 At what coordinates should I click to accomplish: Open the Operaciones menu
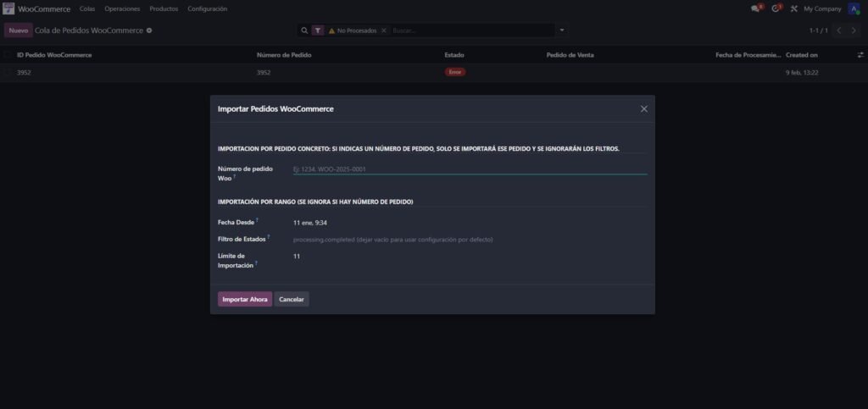tap(122, 8)
